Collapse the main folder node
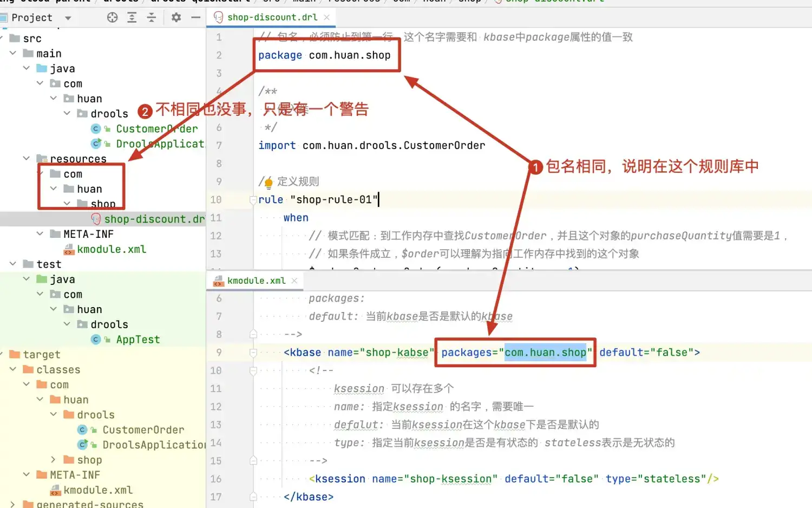 13,53
